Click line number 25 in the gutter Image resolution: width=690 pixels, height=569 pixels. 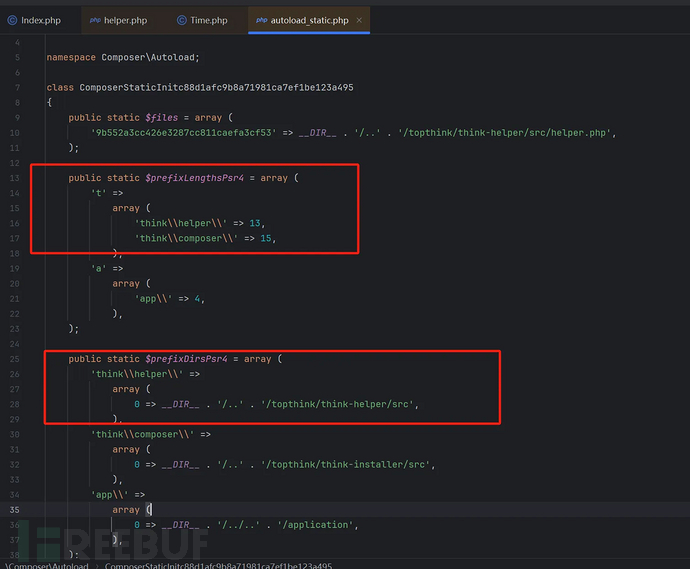pyautogui.click(x=15, y=358)
